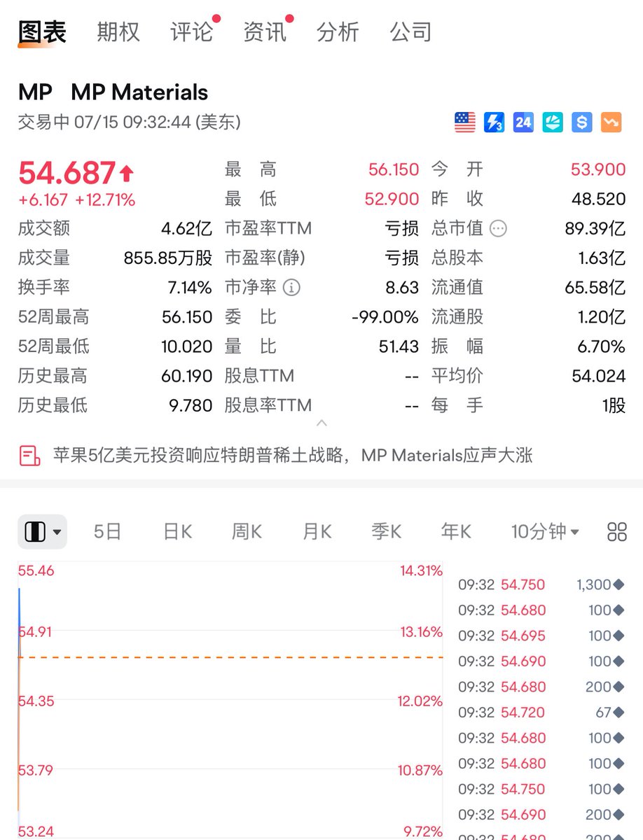Select the 日K chart period
Image resolution: width=643 pixels, height=840 pixels.
(177, 531)
